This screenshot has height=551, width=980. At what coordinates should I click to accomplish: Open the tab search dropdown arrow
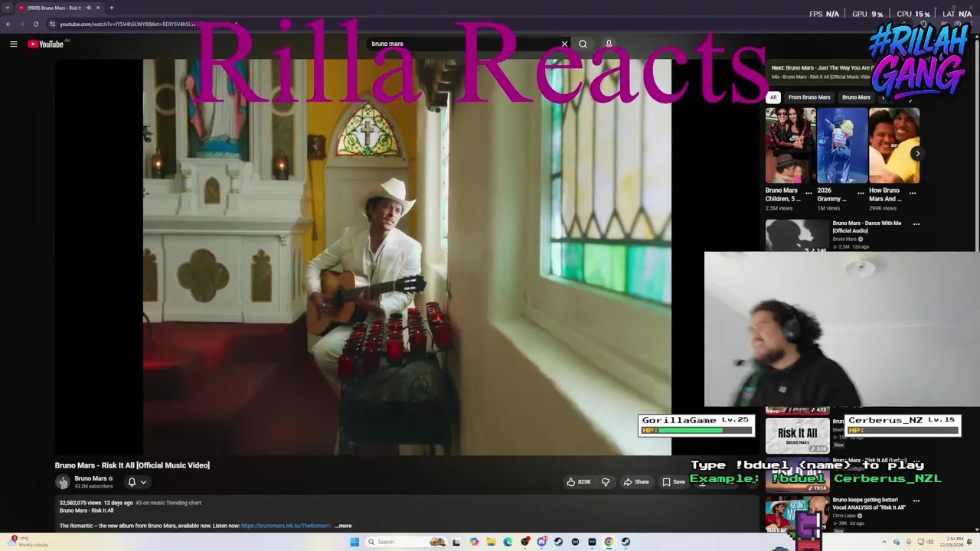[x=8, y=8]
